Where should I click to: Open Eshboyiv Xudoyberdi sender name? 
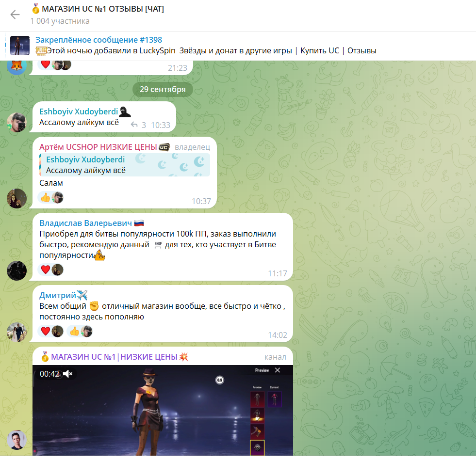point(79,111)
